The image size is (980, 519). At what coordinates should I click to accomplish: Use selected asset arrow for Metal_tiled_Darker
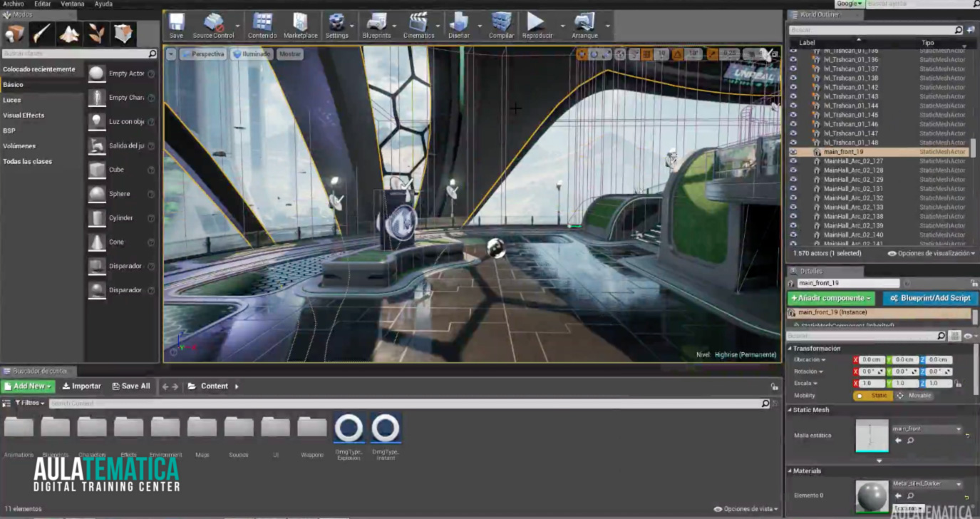pos(898,495)
